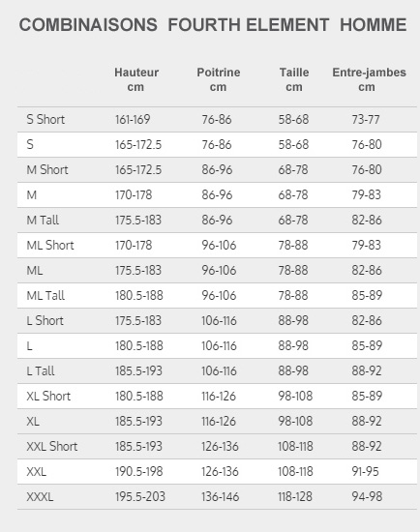This screenshot has height=532, width=420.
Task: Click inseam value 94-98 in XXXL row
Action: click(367, 497)
